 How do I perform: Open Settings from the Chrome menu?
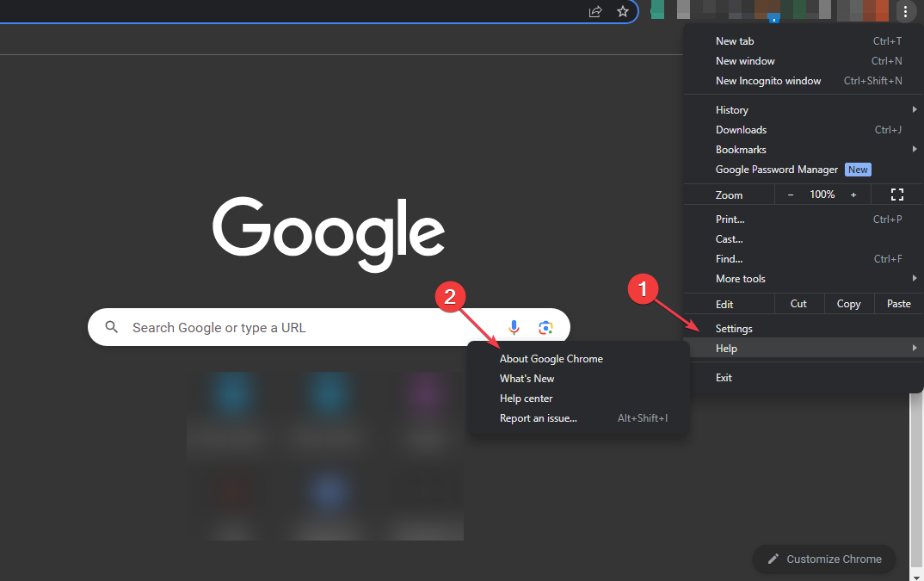point(804,329)
